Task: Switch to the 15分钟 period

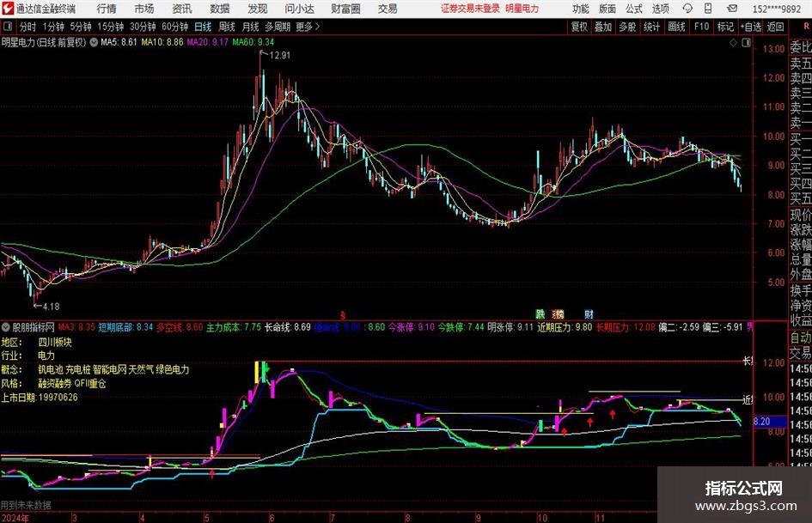Action: click(x=110, y=27)
